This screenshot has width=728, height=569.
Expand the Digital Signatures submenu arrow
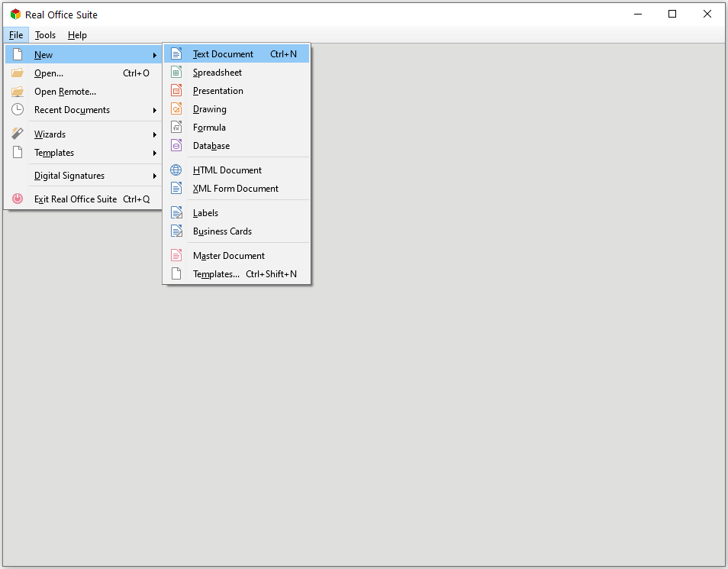tap(154, 176)
